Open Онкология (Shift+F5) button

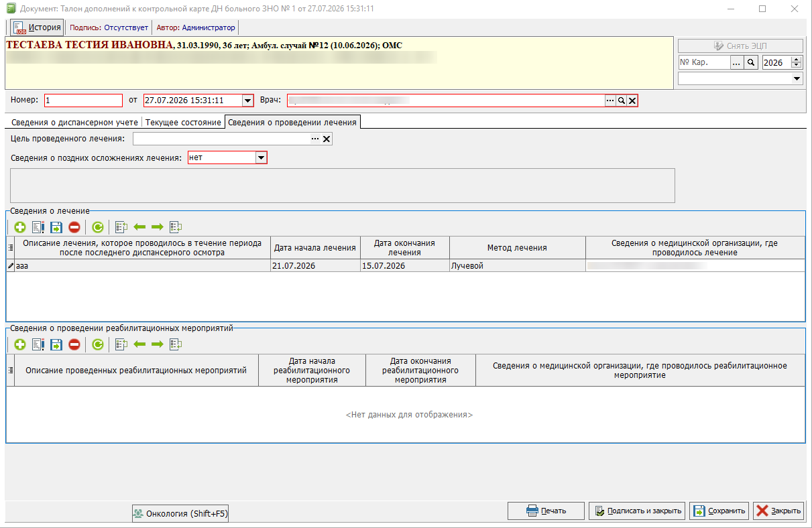point(180,514)
